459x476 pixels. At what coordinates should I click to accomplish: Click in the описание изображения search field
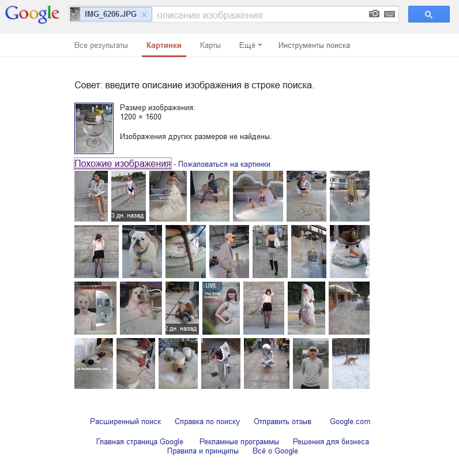click(259, 14)
